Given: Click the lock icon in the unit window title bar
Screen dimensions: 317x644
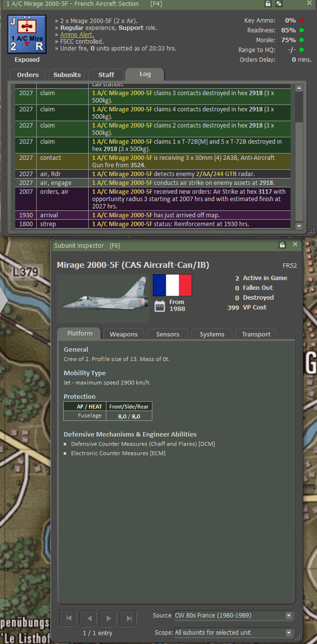Looking at the screenshot, I should click(268, 4).
